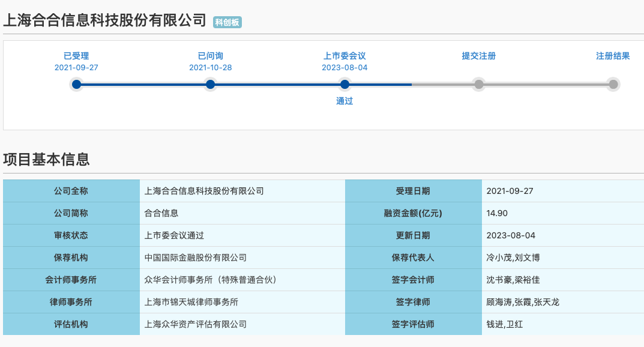Select the 众华会计师事务所 accounting firm cell

click(x=210, y=280)
